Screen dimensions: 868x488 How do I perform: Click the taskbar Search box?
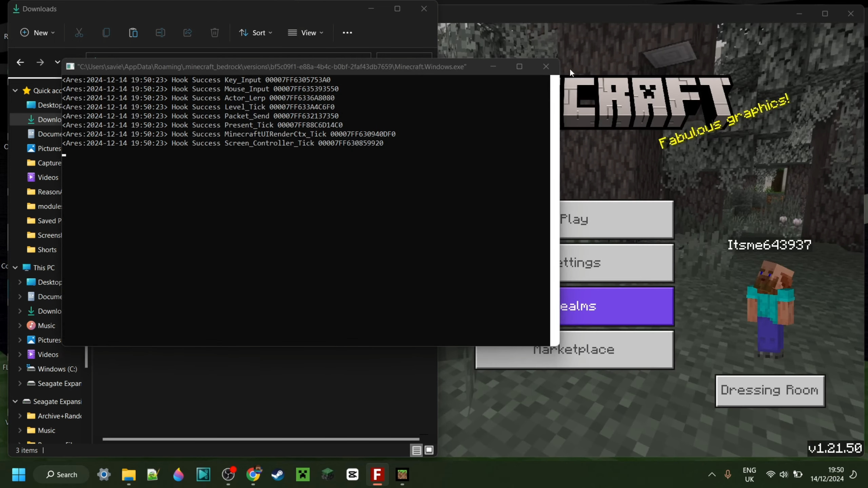tap(62, 474)
